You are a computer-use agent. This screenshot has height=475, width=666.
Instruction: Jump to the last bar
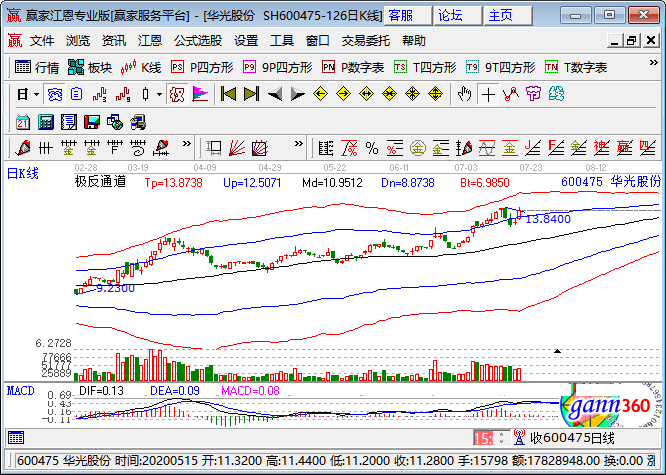tap(251, 94)
